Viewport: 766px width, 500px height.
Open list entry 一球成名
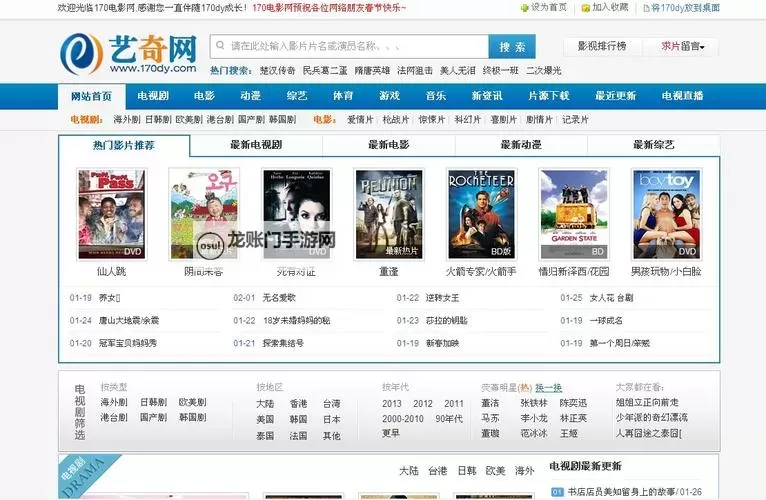click(x=606, y=321)
